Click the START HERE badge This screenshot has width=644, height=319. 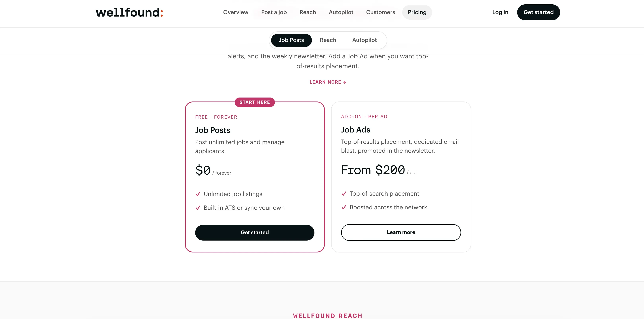(254, 102)
